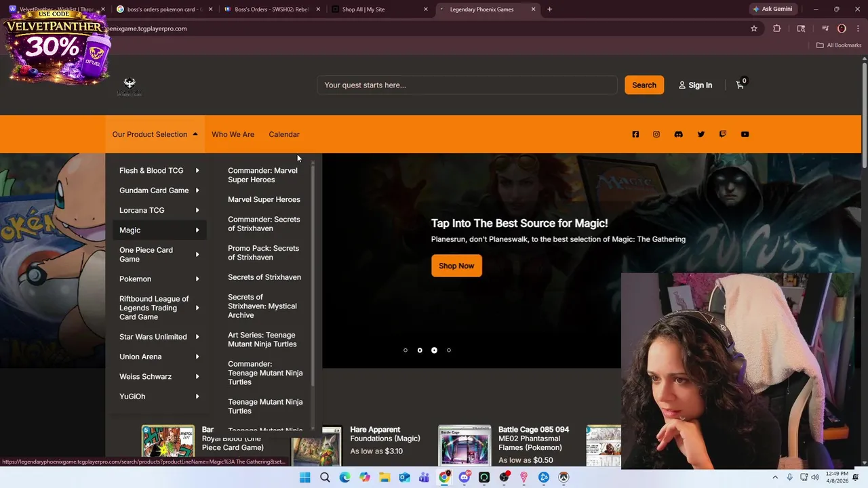Open the Discord icon in orange nav bar

coord(678,134)
